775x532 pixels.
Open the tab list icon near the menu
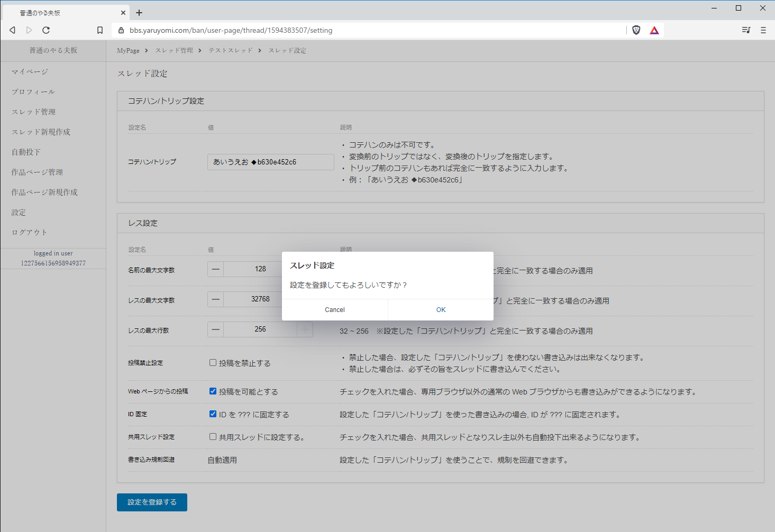[x=746, y=30]
